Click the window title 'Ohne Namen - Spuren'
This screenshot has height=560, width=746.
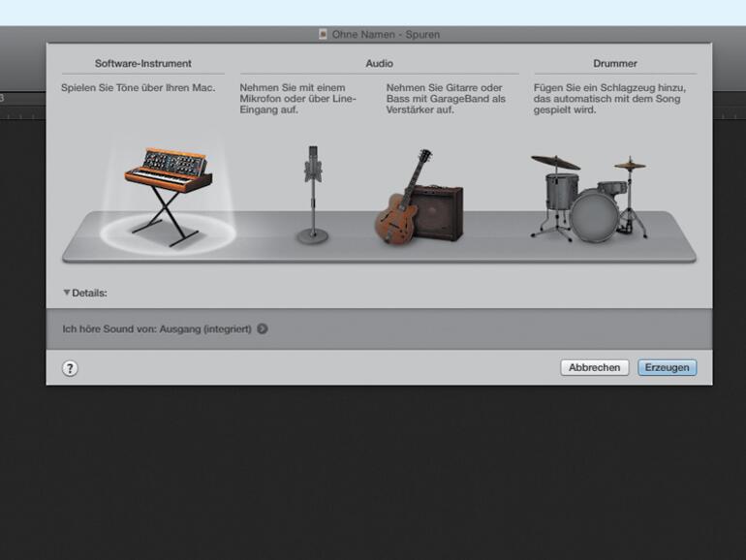pos(386,34)
